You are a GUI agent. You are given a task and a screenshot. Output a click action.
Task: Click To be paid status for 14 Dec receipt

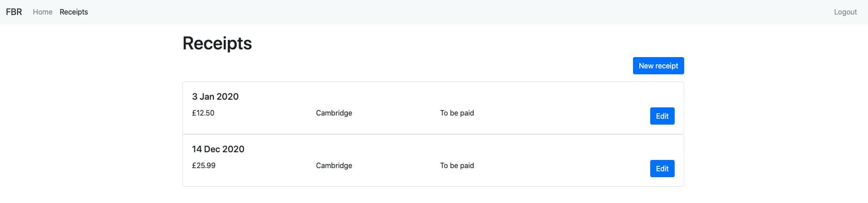pyautogui.click(x=457, y=165)
